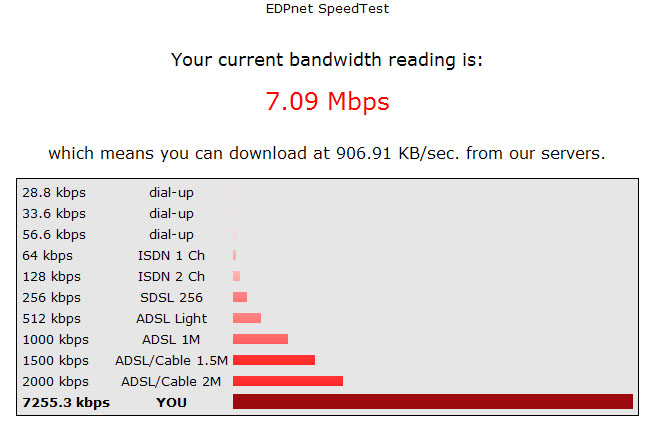Click the ADSL 1M connection label
The image size is (650, 432).
[171, 339]
